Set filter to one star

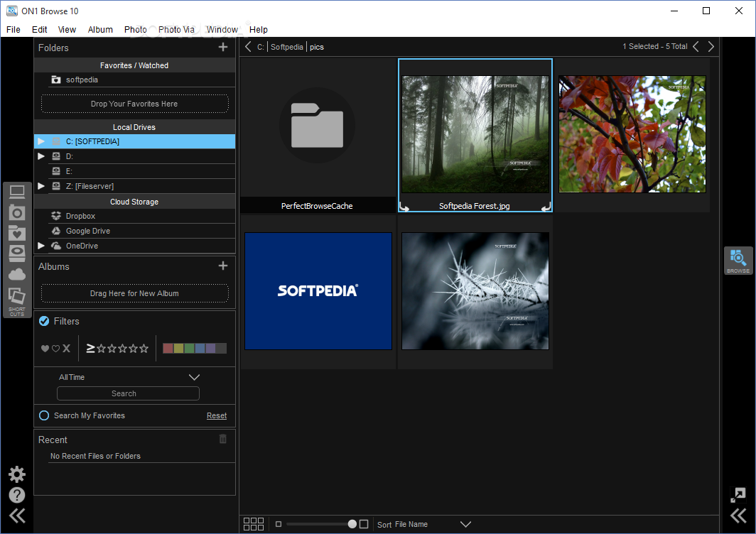click(x=101, y=349)
